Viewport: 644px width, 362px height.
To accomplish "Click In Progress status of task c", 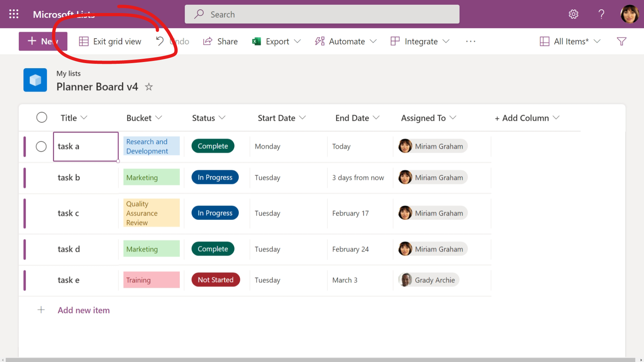I will 215,213.
